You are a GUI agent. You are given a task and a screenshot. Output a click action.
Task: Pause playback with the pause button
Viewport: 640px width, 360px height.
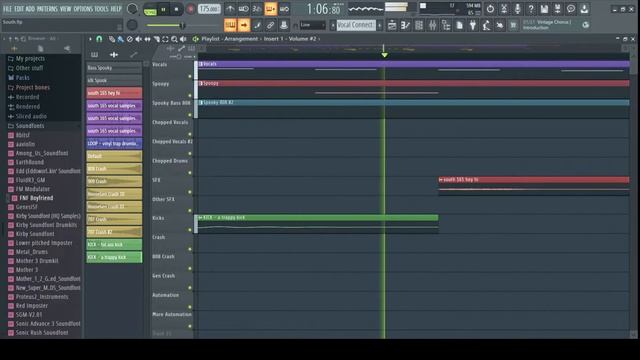[163, 9]
